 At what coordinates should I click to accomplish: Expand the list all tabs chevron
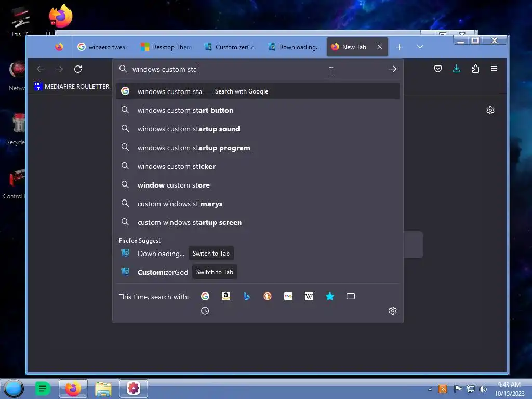[420, 47]
